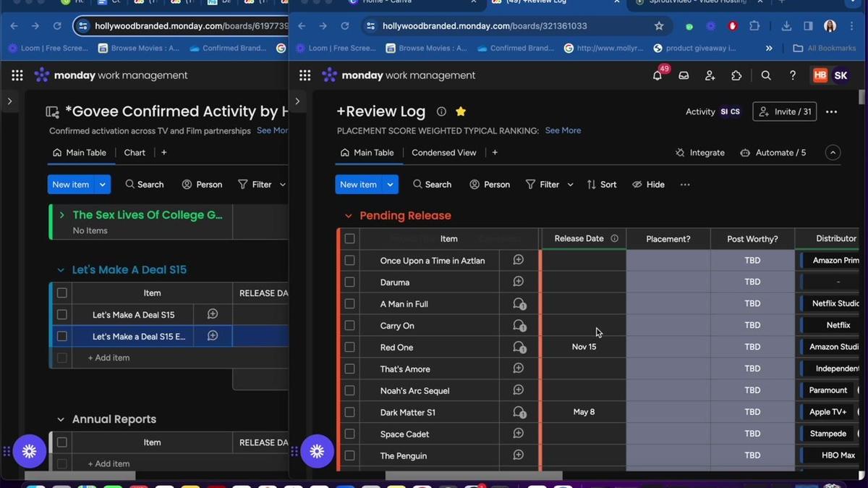The width and height of the screenshot is (868, 488).
Task: Open toolbar three-dot menu after Hide
Action: (685, 185)
